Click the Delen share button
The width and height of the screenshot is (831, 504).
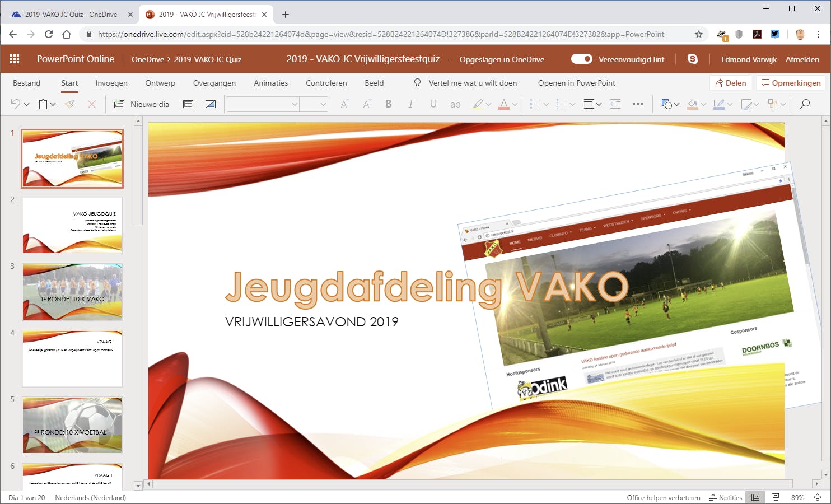(730, 83)
